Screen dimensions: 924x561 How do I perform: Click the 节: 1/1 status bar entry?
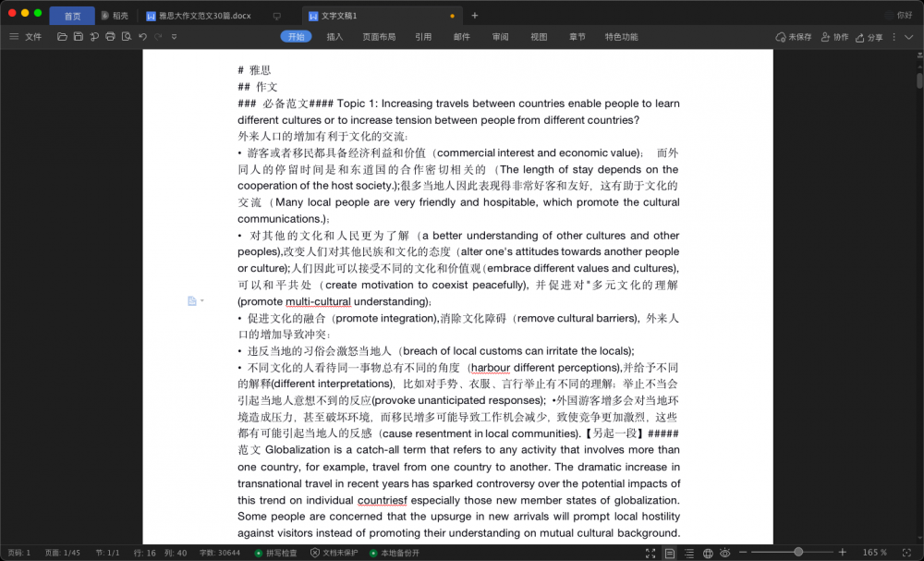tap(107, 553)
